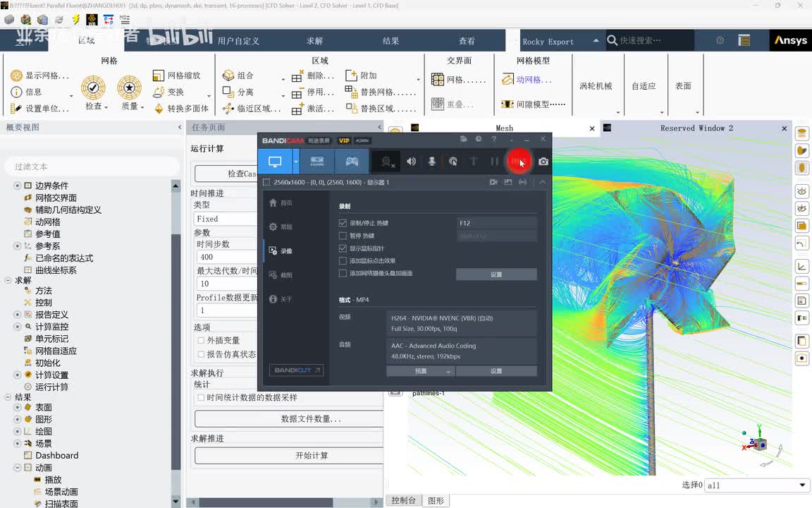Click Bandicam pause icon

point(495,162)
